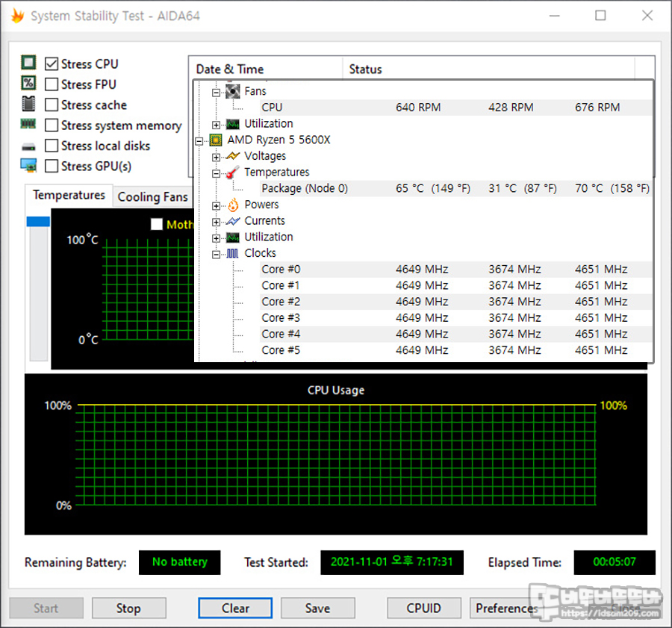The image size is (672, 628).
Task: Click the Test Started timestamp field
Action: pyautogui.click(x=392, y=562)
